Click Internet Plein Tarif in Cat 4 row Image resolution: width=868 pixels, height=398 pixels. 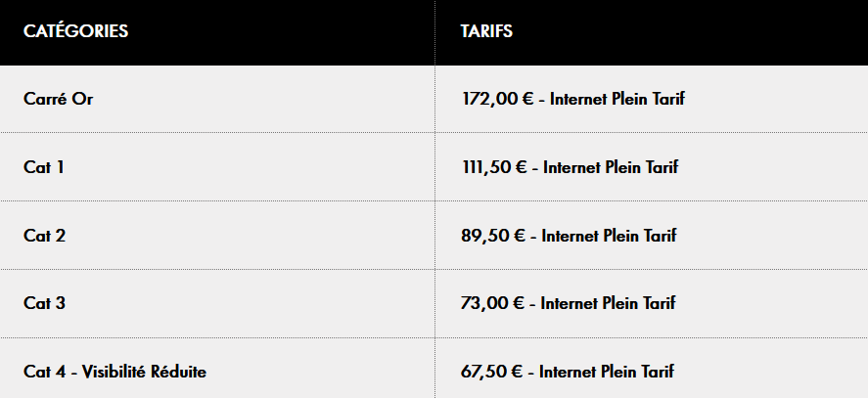tap(607, 372)
